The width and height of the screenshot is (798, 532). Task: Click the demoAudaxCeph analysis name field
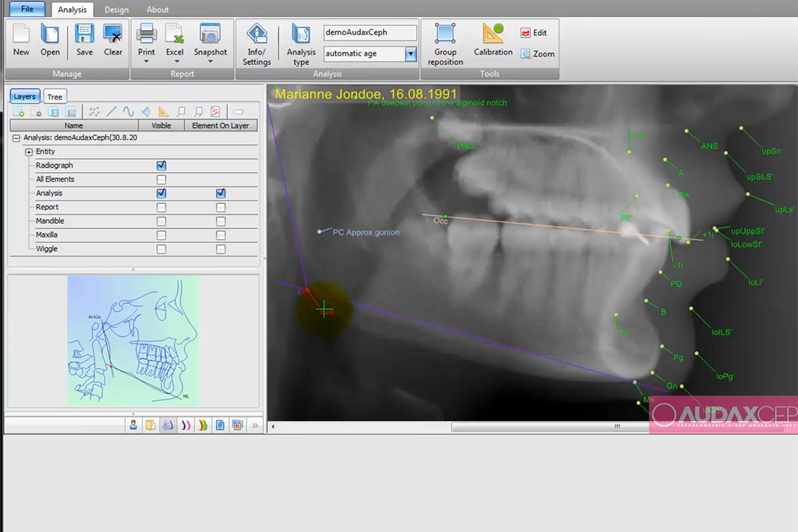click(370, 33)
